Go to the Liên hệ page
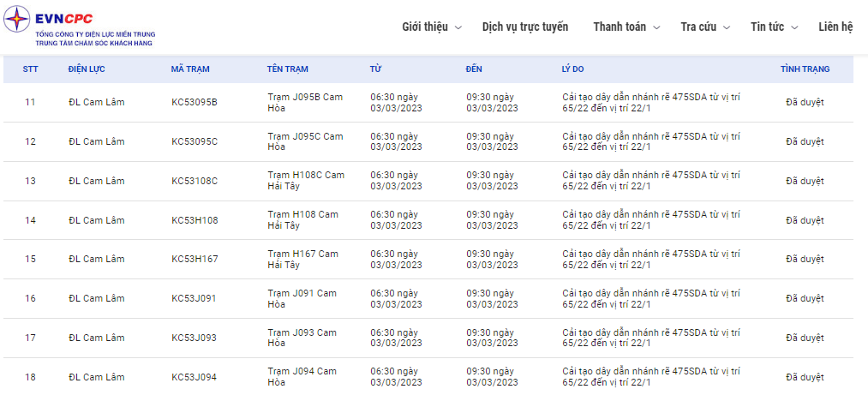 tap(835, 27)
